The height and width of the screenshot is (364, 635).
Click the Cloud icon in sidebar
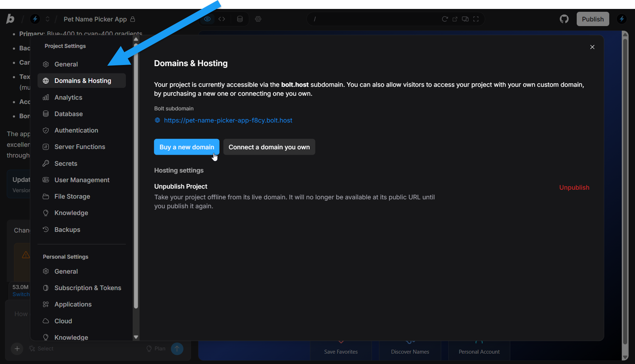pyautogui.click(x=46, y=321)
